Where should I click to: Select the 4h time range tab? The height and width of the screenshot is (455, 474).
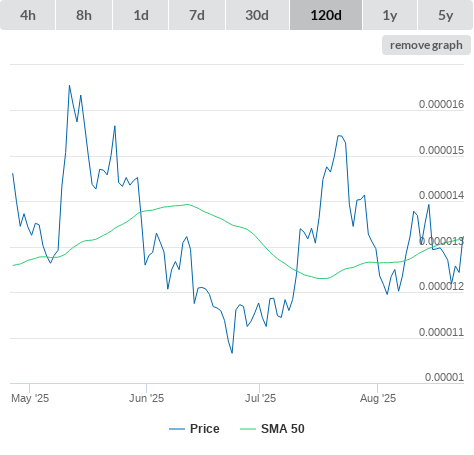[28, 15]
